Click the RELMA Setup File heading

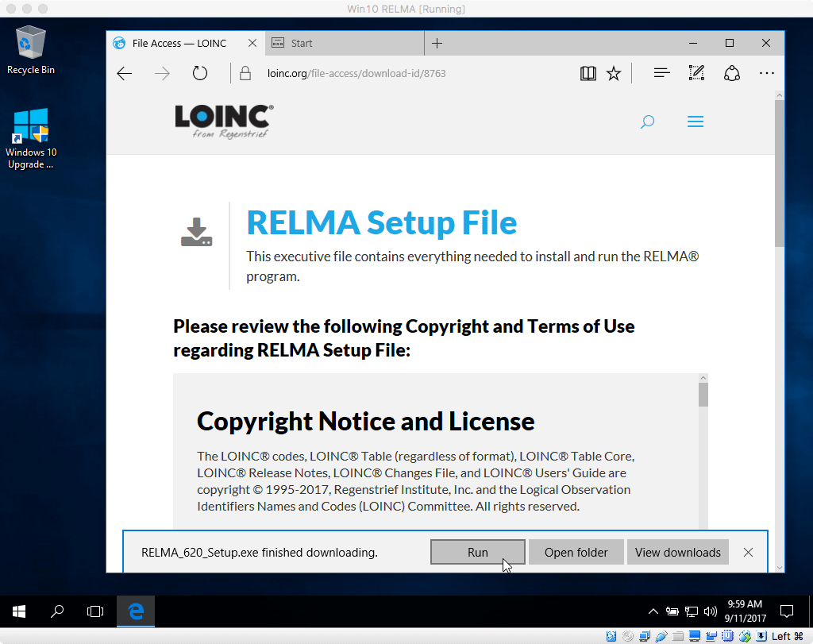pos(382,222)
